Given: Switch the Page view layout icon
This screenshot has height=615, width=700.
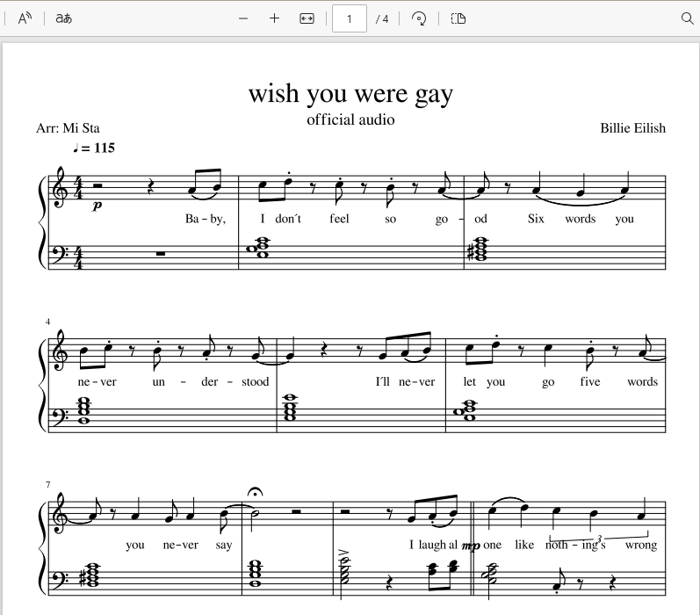Looking at the screenshot, I should click(x=458, y=18).
